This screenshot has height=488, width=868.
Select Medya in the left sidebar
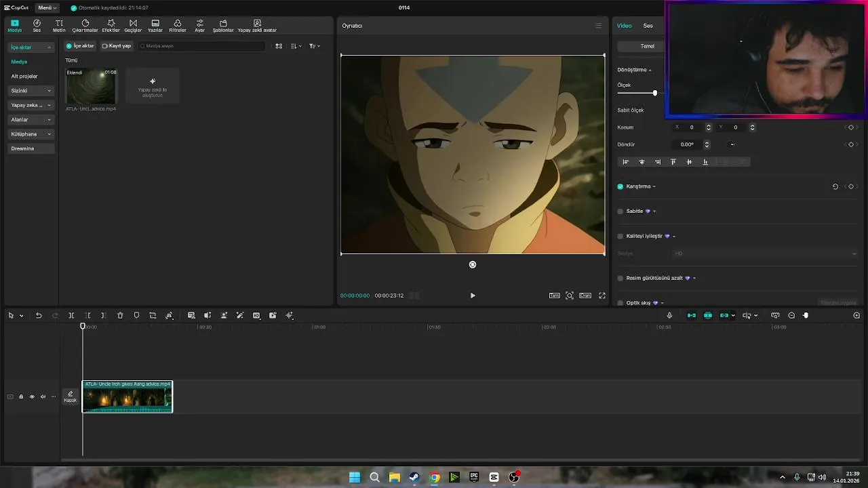(x=19, y=62)
